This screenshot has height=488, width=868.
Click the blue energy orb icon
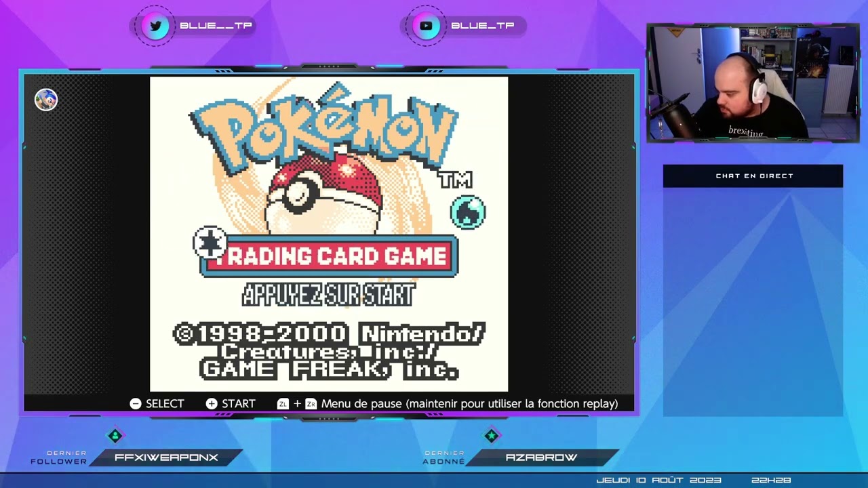click(468, 212)
